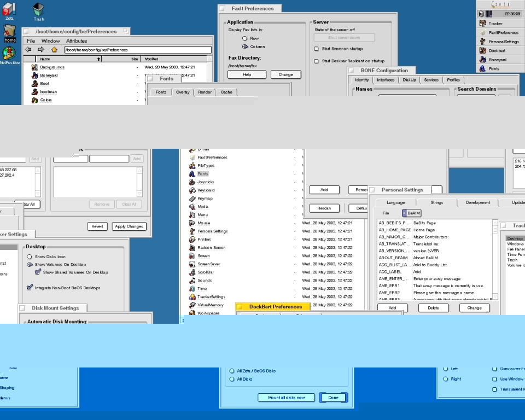Open the BeAIM file dropdown in Strings
This screenshot has height=420, width=525.
[411, 213]
